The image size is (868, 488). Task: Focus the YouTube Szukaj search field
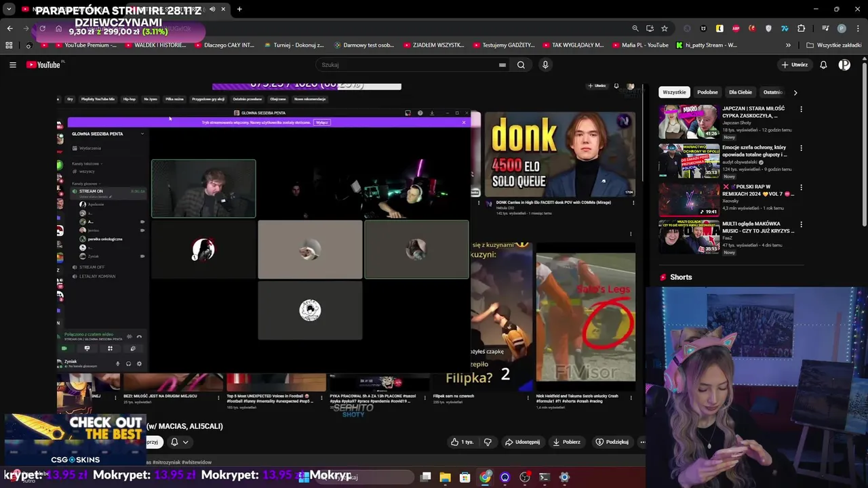[x=407, y=65]
